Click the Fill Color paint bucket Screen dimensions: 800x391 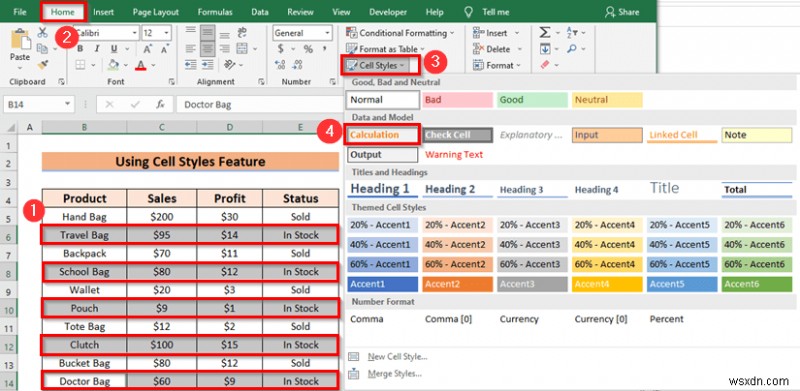coord(113,65)
